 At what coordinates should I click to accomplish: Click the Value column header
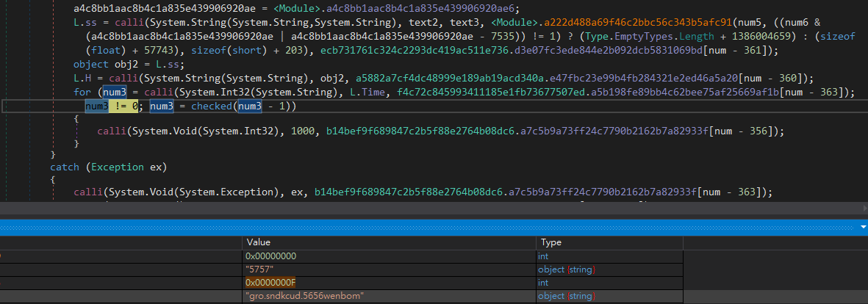[259, 242]
